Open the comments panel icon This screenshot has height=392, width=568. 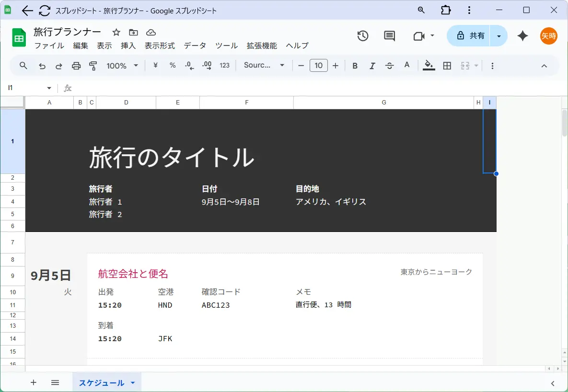390,36
